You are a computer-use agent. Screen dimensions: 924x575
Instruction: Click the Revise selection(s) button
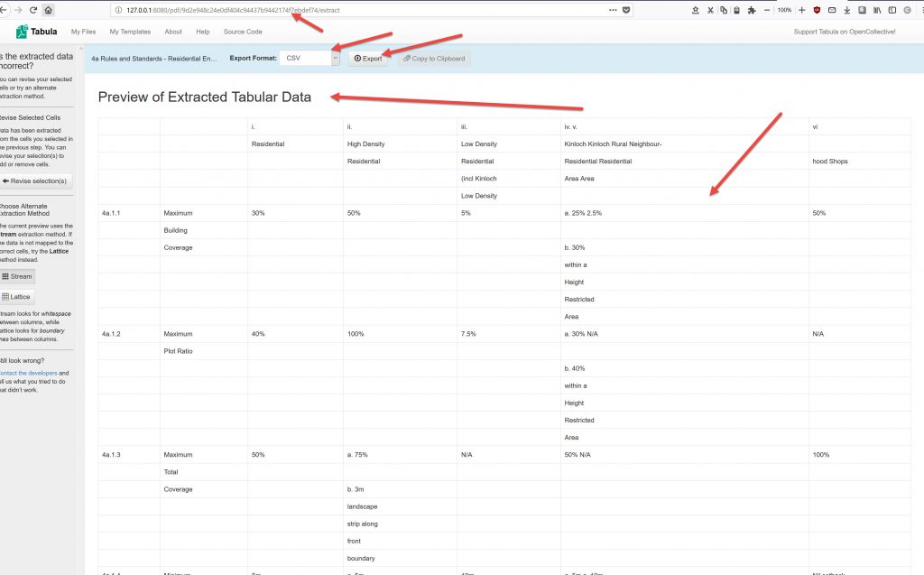[x=34, y=181]
